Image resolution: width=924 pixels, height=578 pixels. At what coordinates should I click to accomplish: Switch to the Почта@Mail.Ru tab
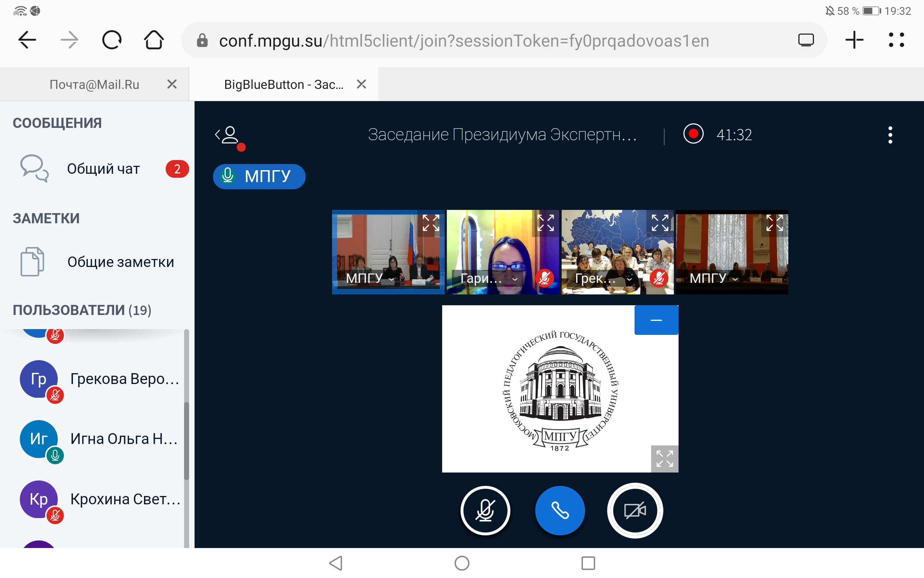(94, 84)
